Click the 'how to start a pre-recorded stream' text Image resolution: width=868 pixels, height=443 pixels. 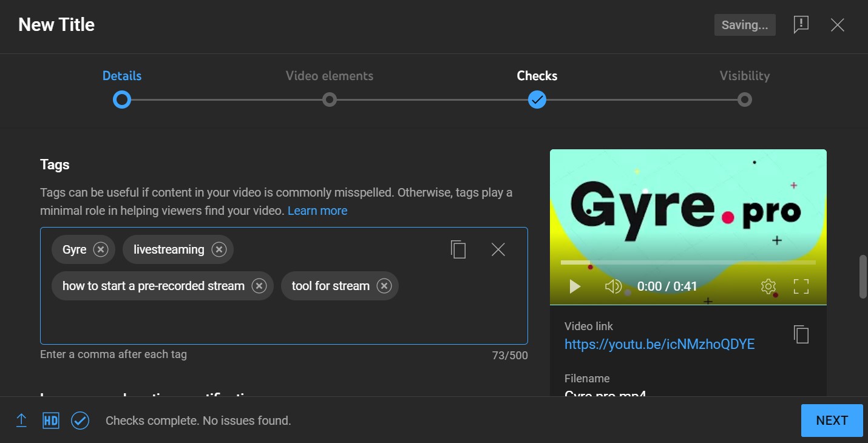point(154,286)
